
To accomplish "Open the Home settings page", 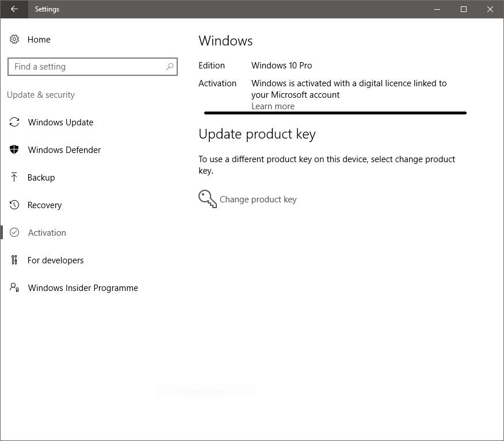I will tap(39, 40).
